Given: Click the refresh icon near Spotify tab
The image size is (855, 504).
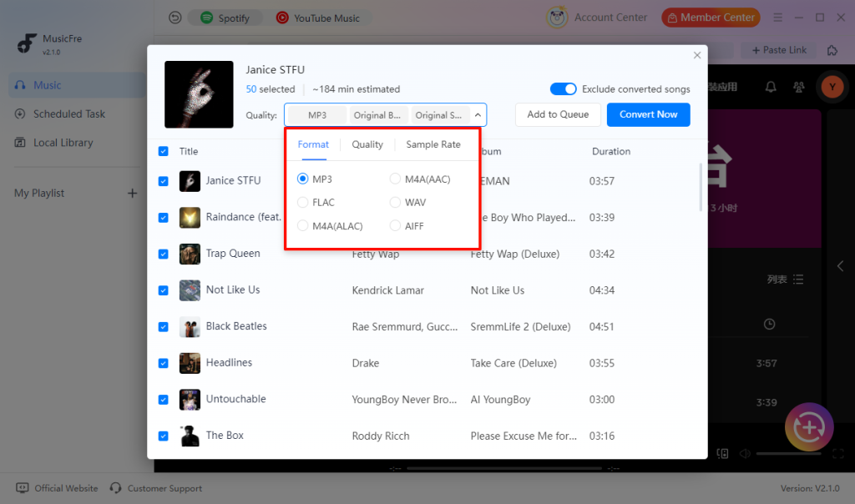Looking at the screenshot, I should (175, 18).
